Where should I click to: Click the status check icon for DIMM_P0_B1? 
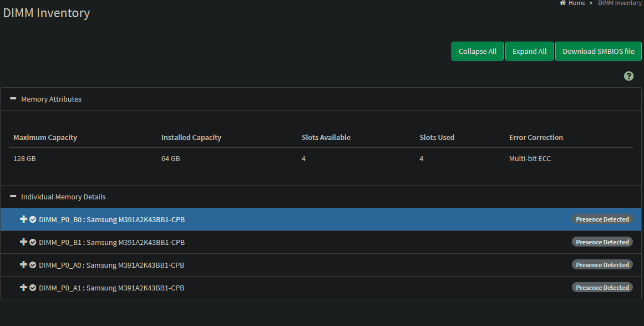33,242
